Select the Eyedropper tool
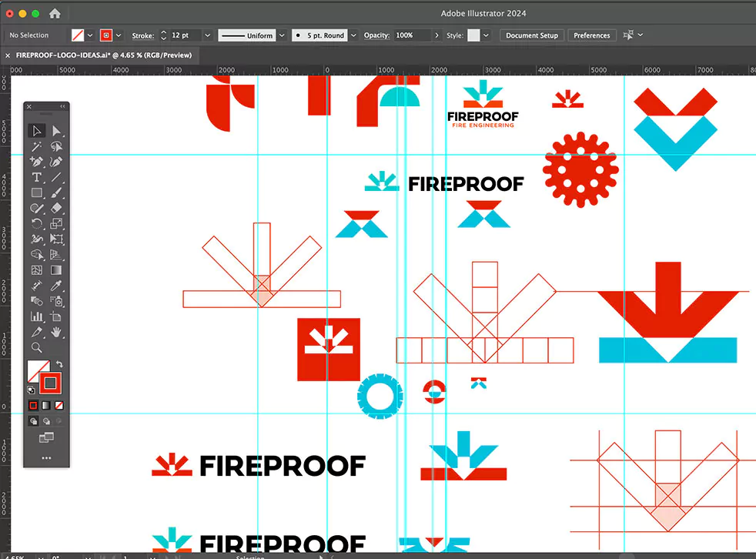 (x=56, y=286)
